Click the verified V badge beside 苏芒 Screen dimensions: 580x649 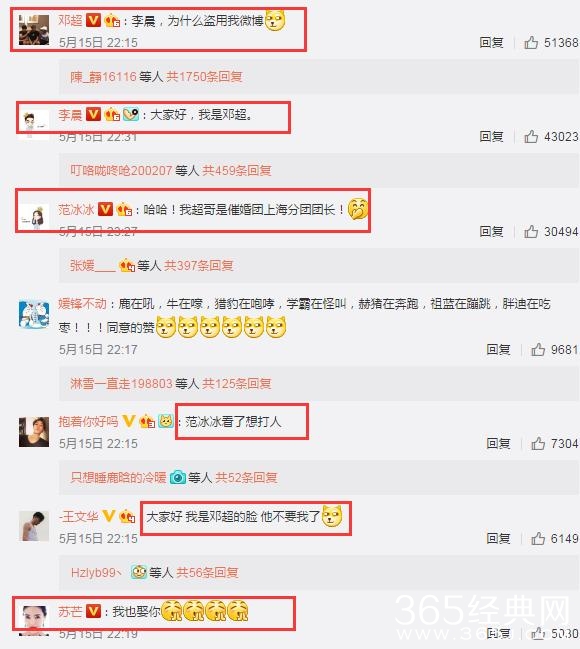(93, 611)
